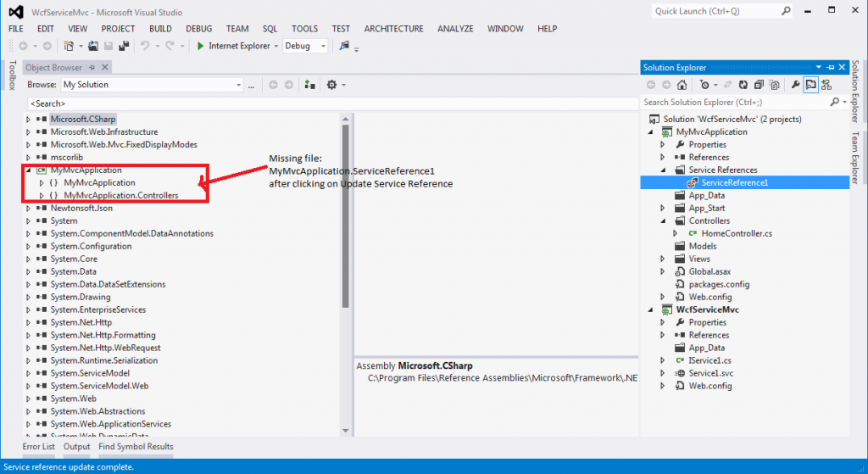Screen dimensions: 868x474
Task: Expand MyMvcApplication.Controllers namespace
Action: tap(42, 196)
